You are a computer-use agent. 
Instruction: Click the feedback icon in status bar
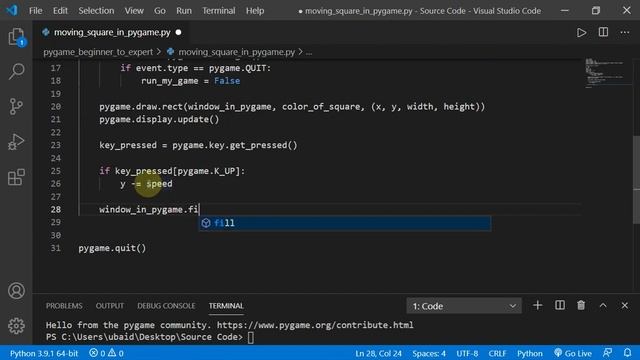click(607, 353)
